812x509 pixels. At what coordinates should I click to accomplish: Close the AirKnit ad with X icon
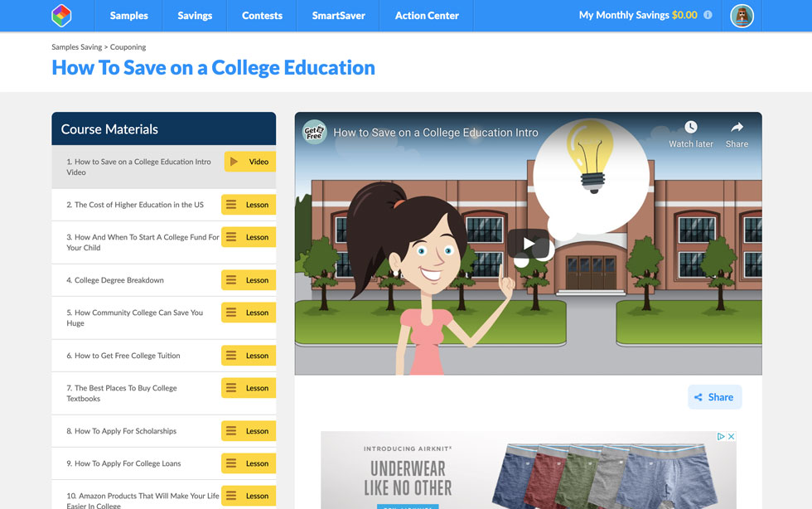pos(731,437)
